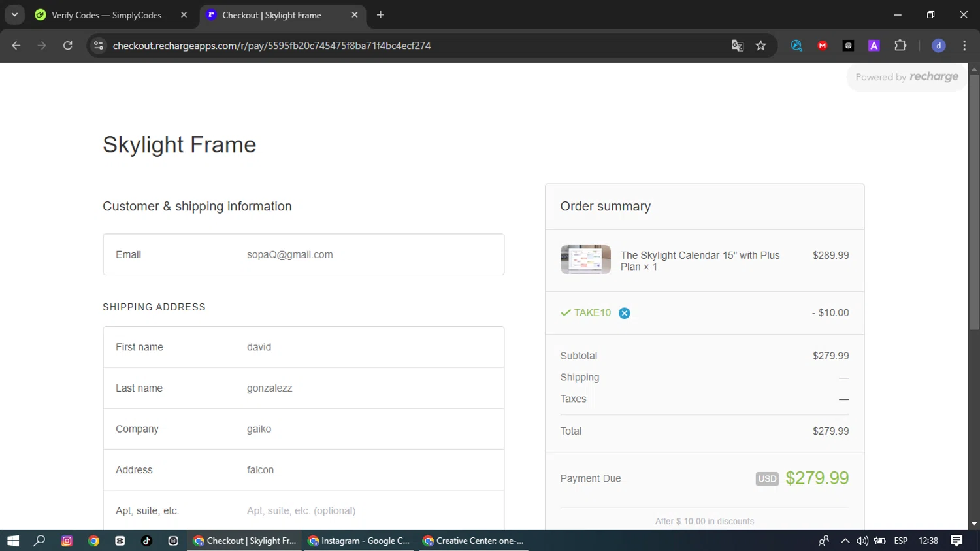This screenshot has width=980, height=551.
Task: Click the green $279.99 payment due amount
Action: [817, 478]
